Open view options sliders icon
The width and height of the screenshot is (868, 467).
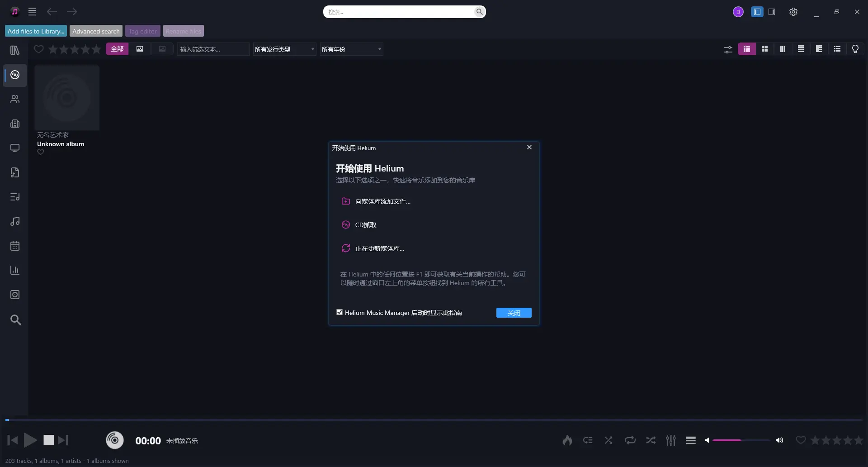click(728, 49)
